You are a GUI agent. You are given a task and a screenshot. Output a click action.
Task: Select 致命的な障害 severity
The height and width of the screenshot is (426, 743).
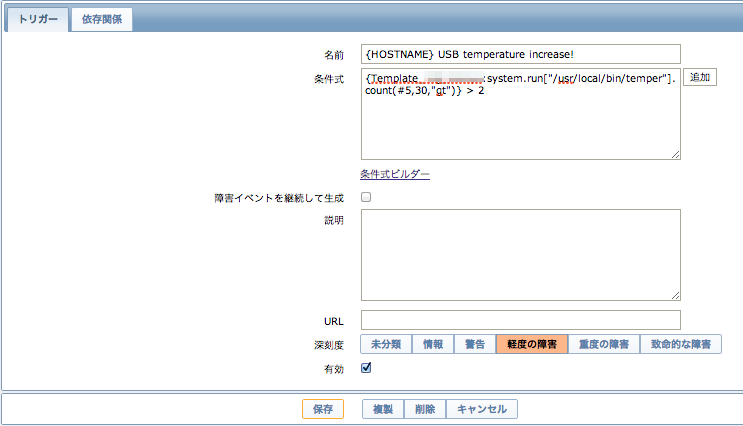click(680, 344)
